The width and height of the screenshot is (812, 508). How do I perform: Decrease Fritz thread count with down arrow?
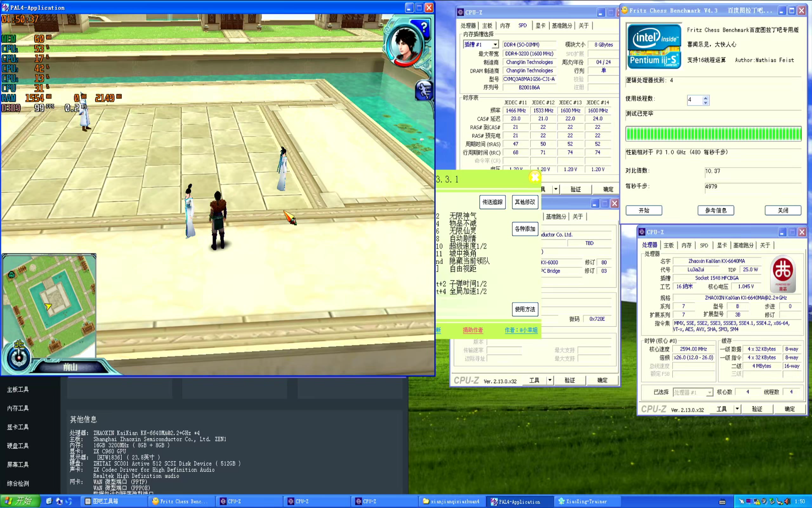706,102
